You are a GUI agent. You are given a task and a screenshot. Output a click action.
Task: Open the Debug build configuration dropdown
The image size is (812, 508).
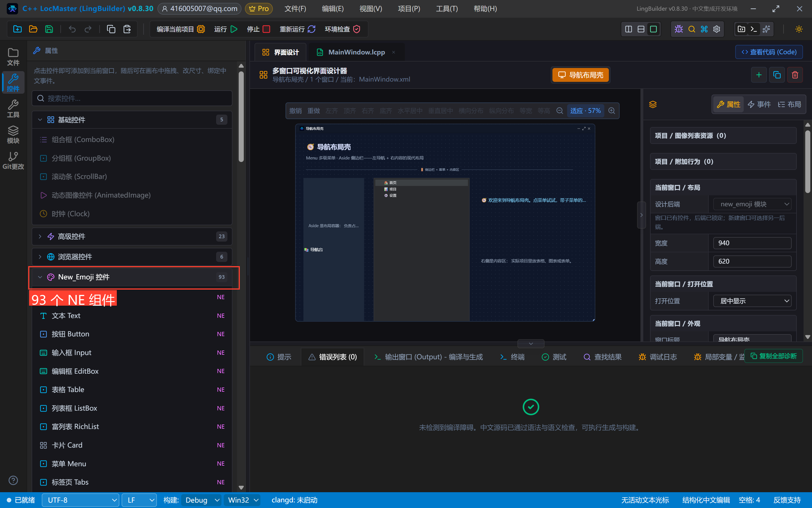[x=201, y=500]
